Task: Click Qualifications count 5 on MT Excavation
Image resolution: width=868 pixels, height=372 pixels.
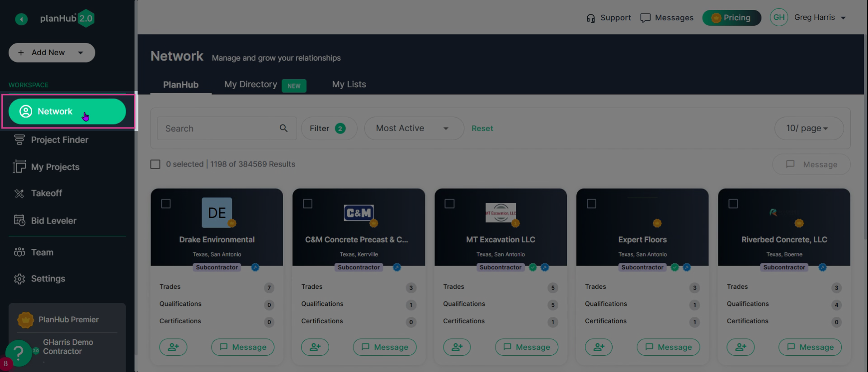Action: pos(553,305)
